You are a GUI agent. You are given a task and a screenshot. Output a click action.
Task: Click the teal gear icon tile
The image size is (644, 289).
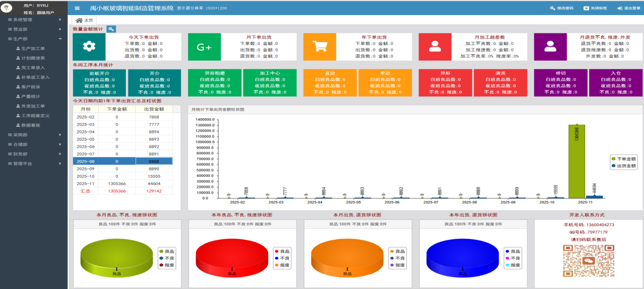point(89,47)
